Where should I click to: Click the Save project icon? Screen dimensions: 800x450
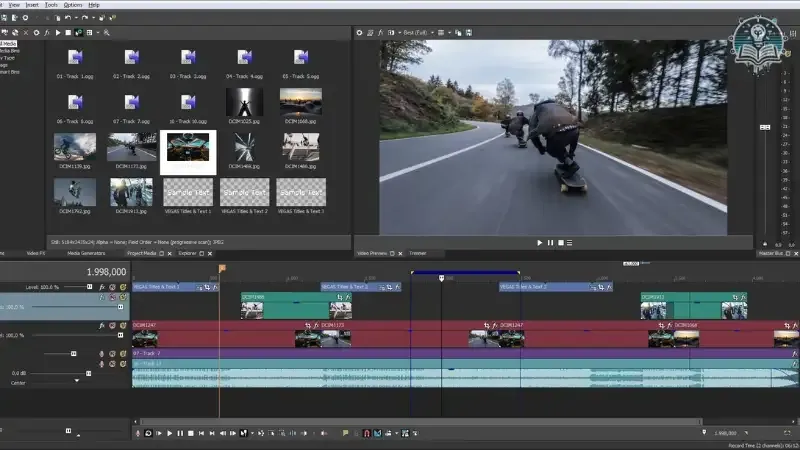pyautogui.click(x=4, y=17)
